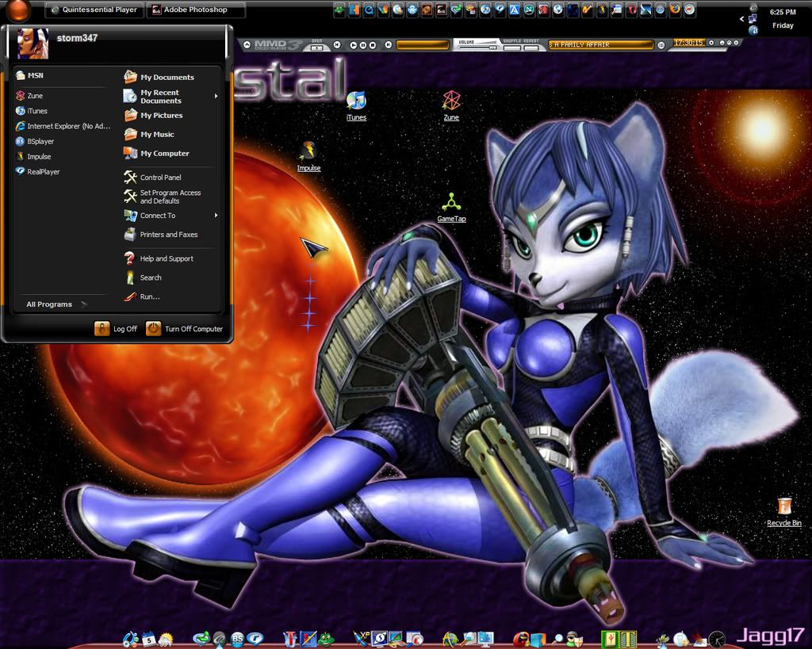Click the weather icon in bottom dock
The width and height of the screenshot is (812, 649).
(x=166, y=640)
